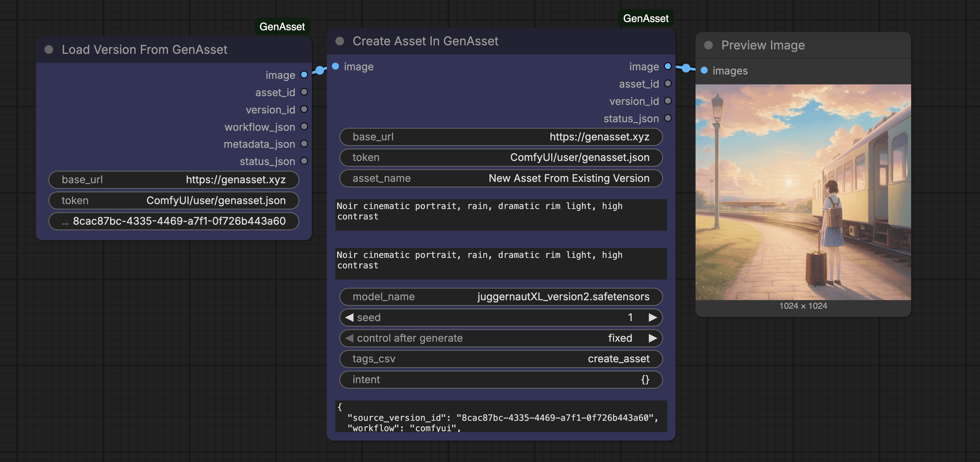Click the Load Version From GenAsset node title

pyautogui.click(x=144, y=49)
